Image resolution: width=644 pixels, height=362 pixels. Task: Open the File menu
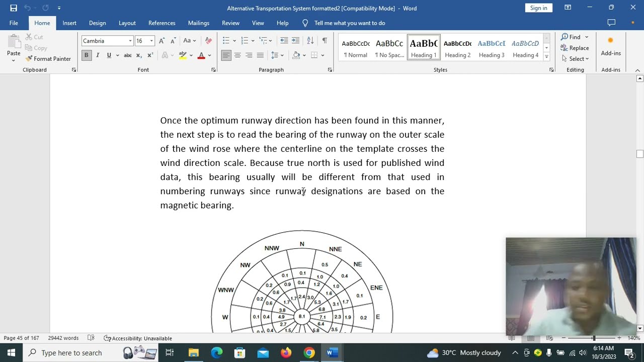click(14, 23)
